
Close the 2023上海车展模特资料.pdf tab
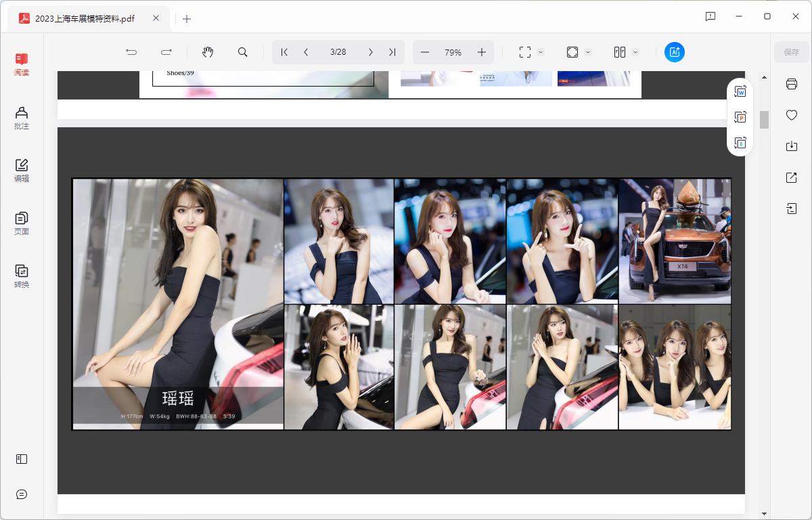pyautogui.click(x=156, y=18)
